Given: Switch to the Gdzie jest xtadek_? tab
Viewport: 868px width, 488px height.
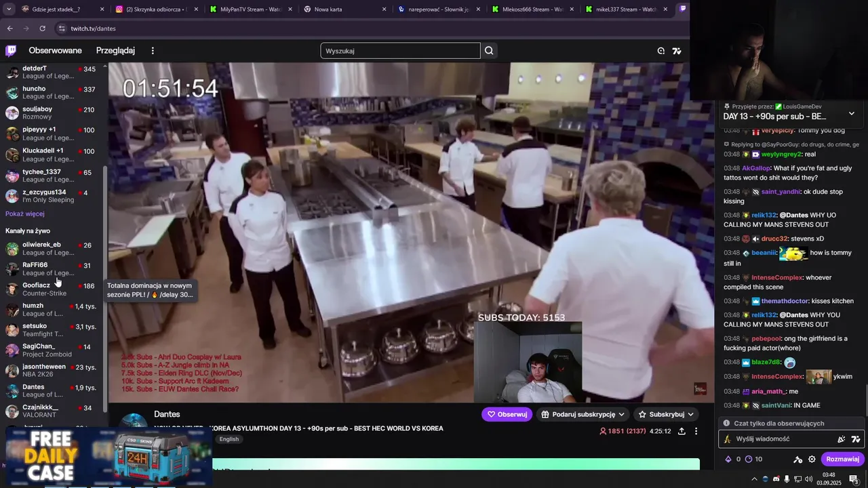Looking at the screenshot, I should point(64,9).
